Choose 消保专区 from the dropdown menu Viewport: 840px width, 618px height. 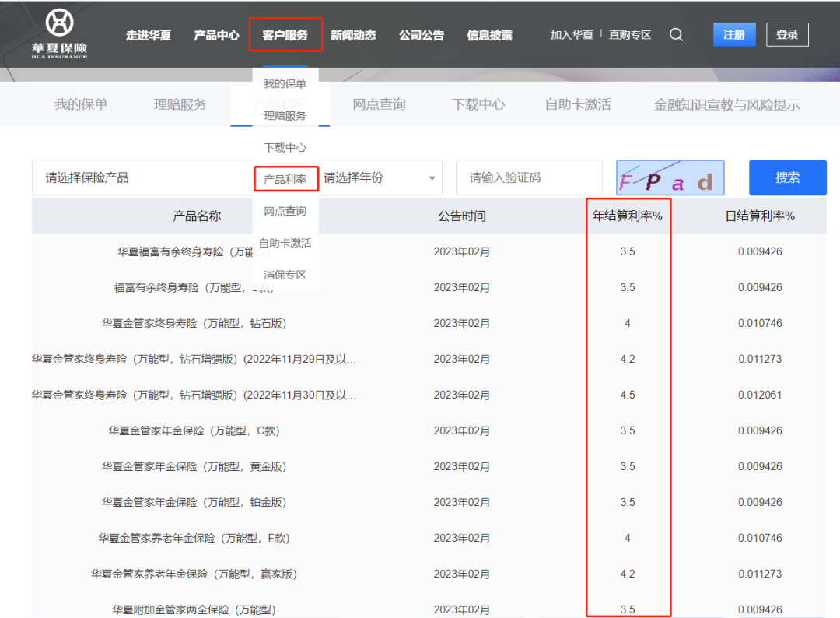click(x=285, y=275)
